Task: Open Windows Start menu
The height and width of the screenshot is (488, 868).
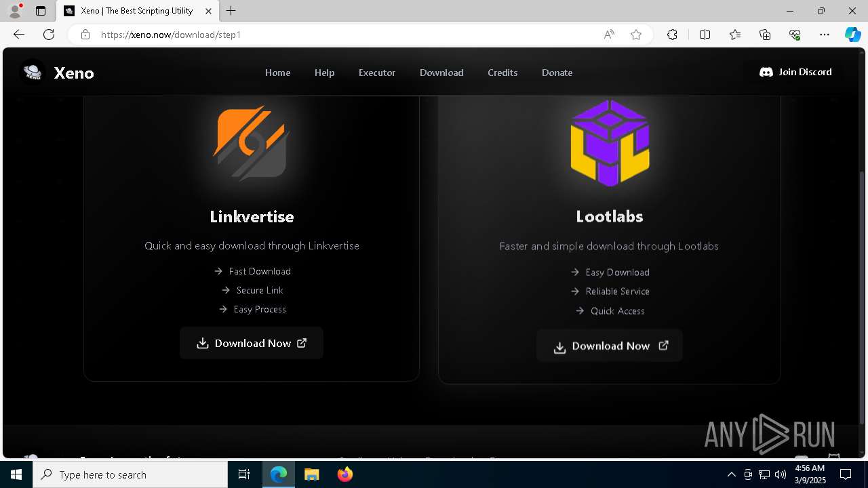Action: (x=16, y=474)
